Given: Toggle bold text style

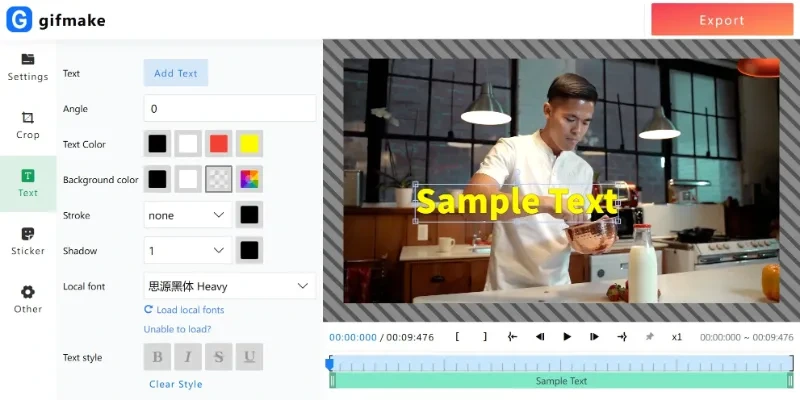Looking at the screenshot, I should coord(157,357).
